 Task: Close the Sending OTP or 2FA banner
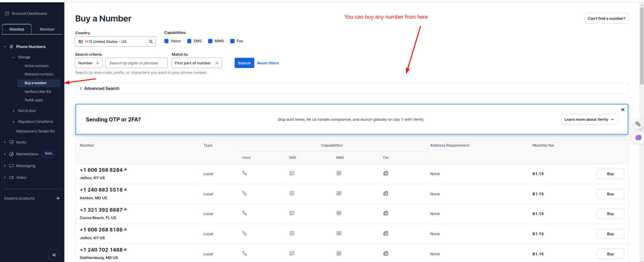pyautogui.click(x=623, y=110)
